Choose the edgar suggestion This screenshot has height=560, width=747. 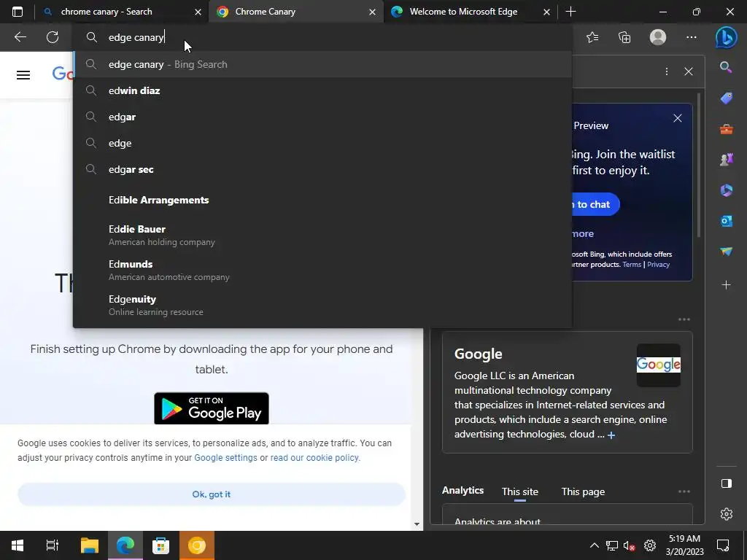pos(322,117)
